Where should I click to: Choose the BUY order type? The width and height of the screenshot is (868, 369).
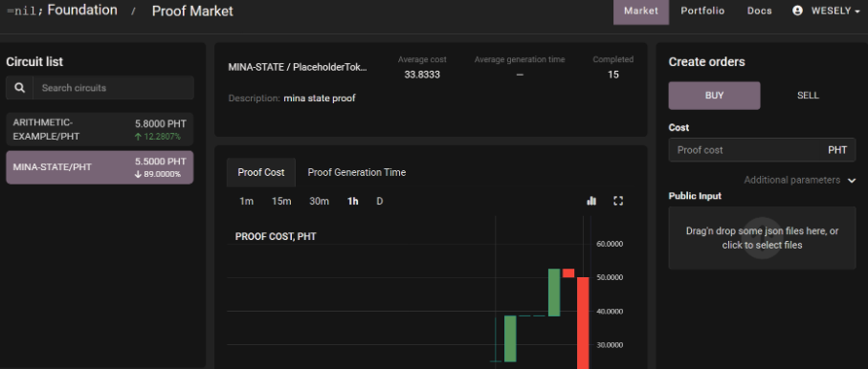pyautogui.click(x=714, y=96)
